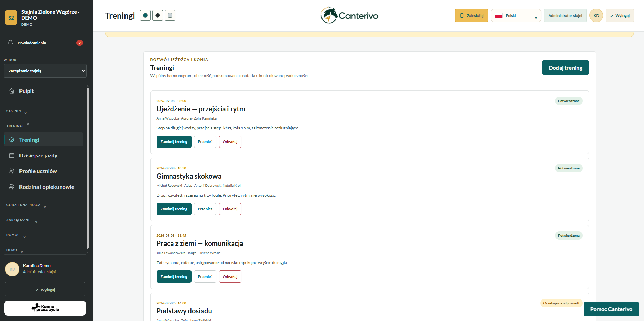Viewport: 644px width, 321px height.
Task: Expand the Pomoc sidebar section
Action: (43, 235)
